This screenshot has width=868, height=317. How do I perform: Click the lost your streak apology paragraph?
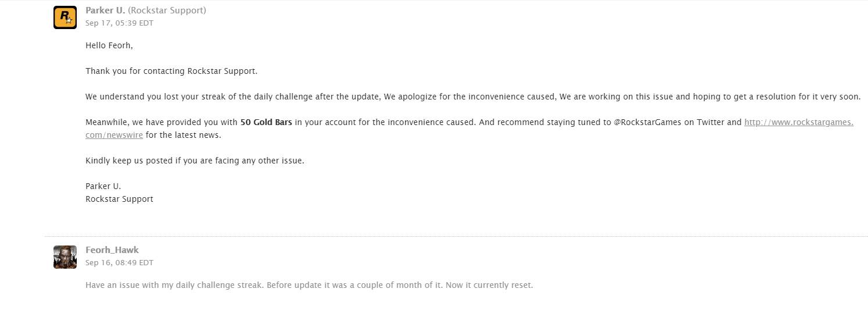click(473, 97)
